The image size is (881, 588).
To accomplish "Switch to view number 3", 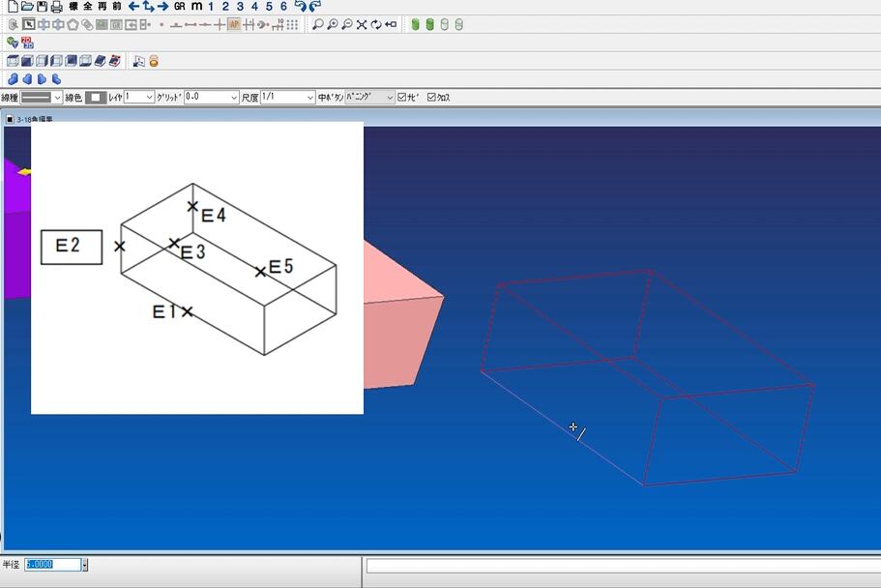I will tap(240, 6).
